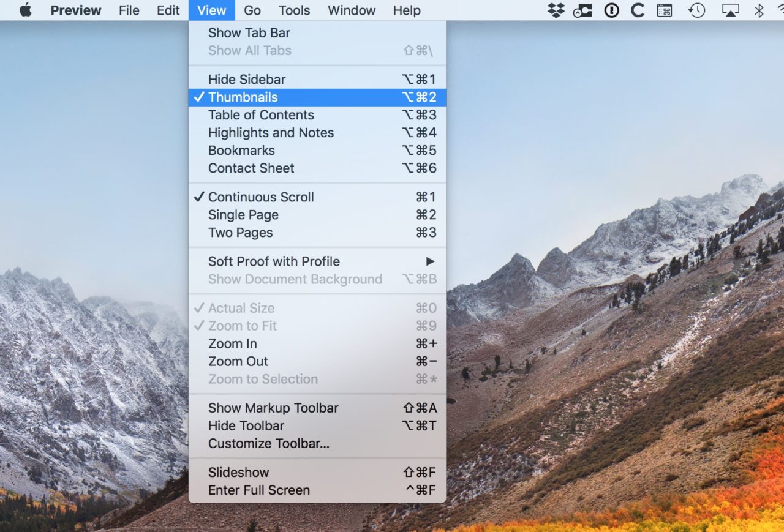Choose Show Tab Bar
Viewport: 784px width, 532px height.
(x=317, y=32)
